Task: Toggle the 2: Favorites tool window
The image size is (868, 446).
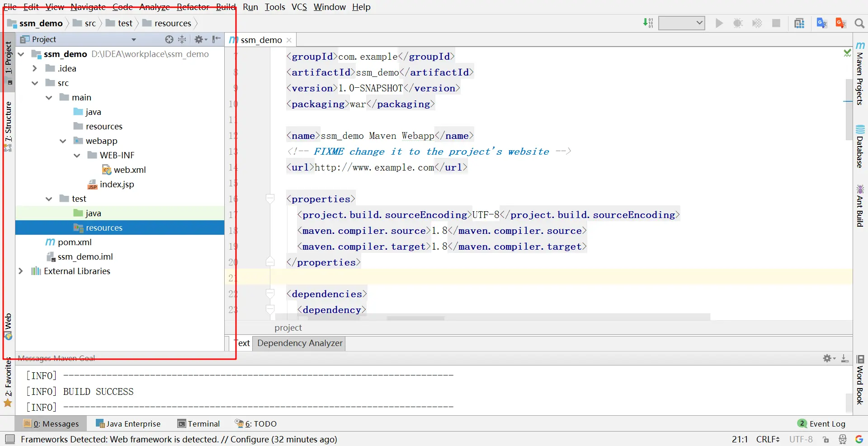Action: tap(8, 383)
